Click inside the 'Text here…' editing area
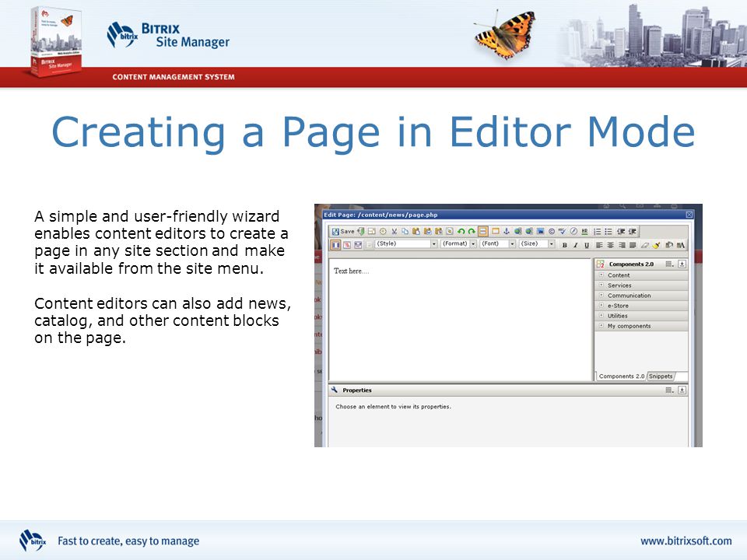This screenshot has width=747, height=560. click(x=460, y=320)
